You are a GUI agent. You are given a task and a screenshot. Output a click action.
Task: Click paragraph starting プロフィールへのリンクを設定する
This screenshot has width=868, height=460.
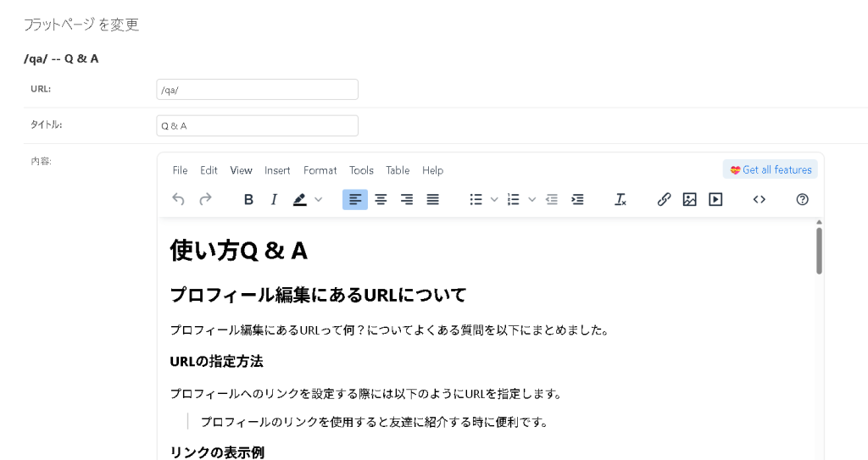pyautogui.click(x=366, y=394)
